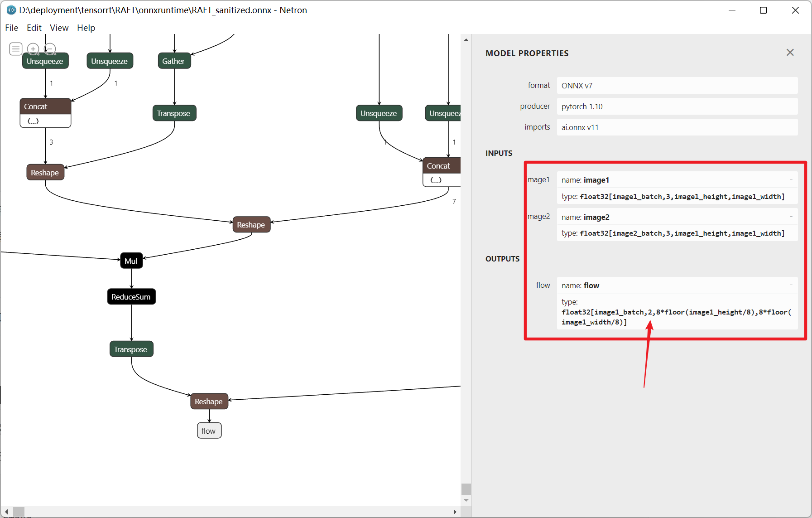Click the zoom in magnifier icon
Viewport: 812px width, 518px height.
[x=33, y=48]
